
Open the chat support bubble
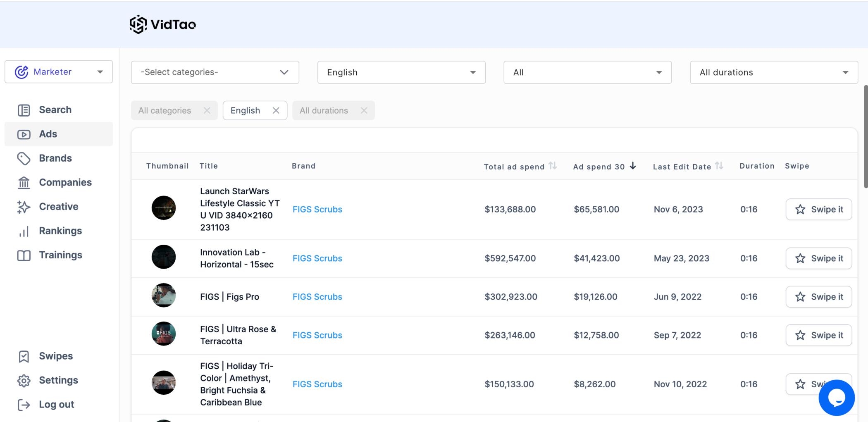pyautogui.click(x=837, y=398)
